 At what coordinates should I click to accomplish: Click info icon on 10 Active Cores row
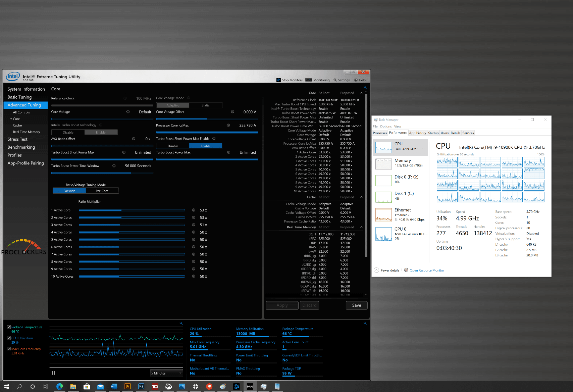[194, 276]
